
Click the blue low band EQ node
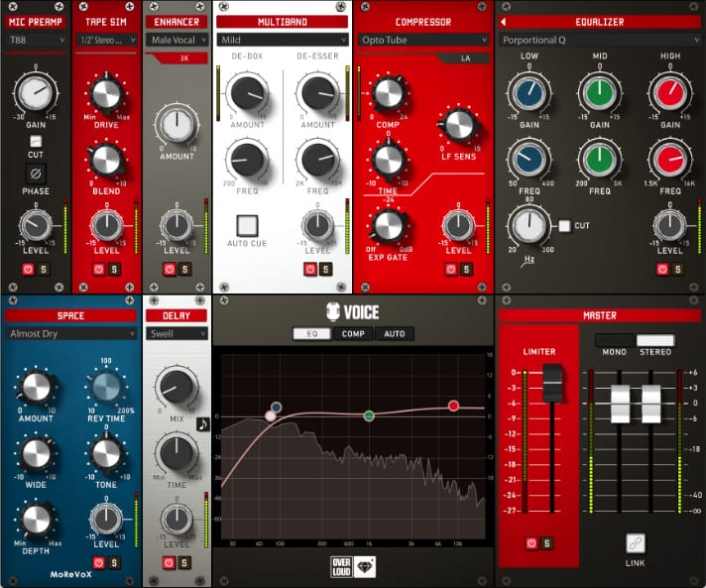(277, 407)
